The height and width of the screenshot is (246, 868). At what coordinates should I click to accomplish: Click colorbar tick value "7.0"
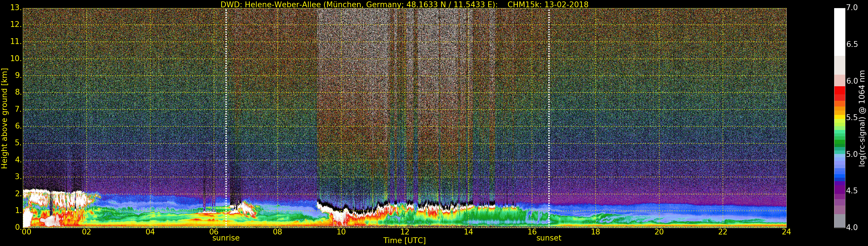tap(852, 8)
